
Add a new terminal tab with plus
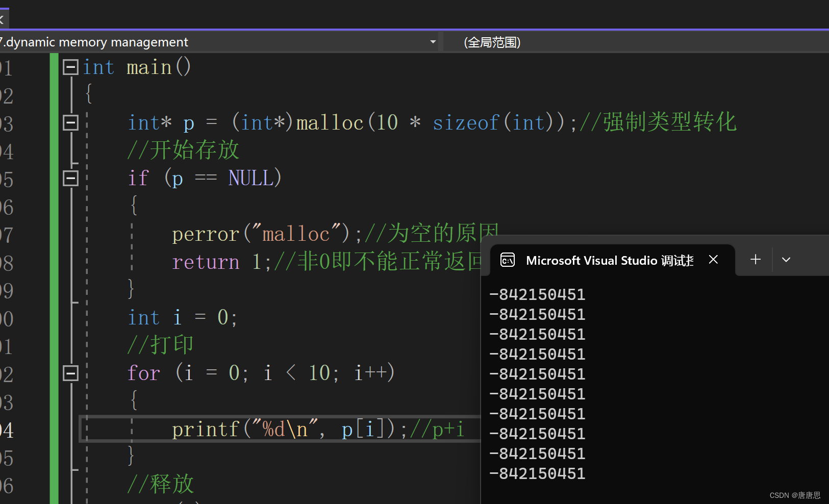(756, 260)
